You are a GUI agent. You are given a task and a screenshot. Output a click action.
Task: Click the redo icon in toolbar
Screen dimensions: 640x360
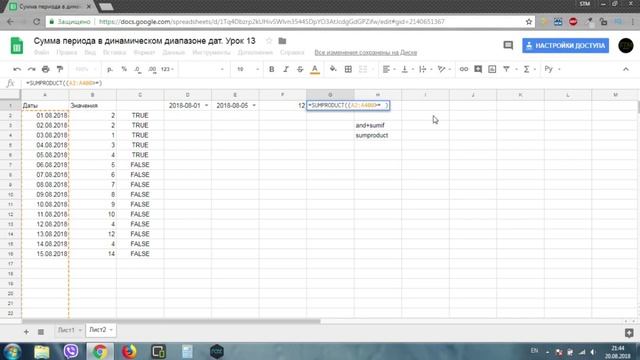(31, 69)
